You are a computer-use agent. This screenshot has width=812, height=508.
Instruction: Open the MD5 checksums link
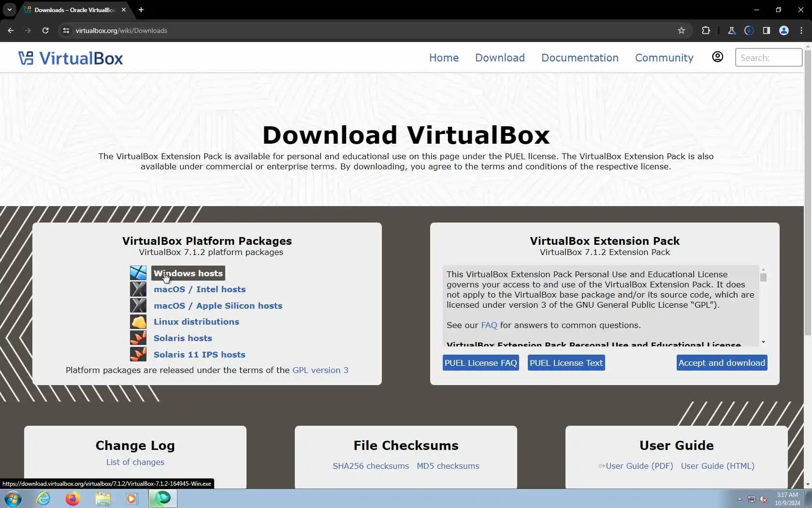[x=448, y=466]
